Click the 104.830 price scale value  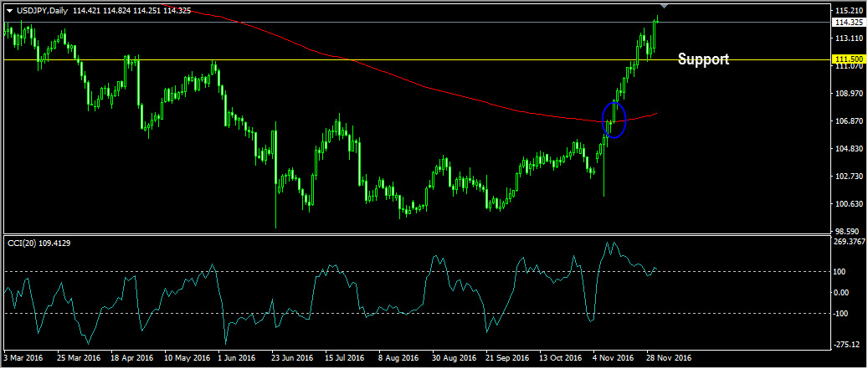tap(850, 149)
